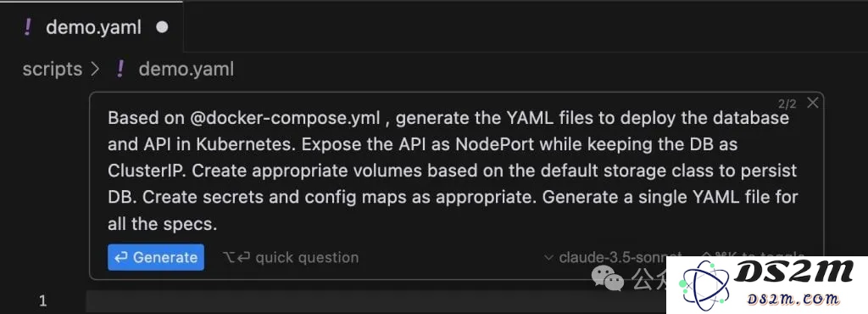The width and height of the screenshot is (868, 314).
Task: Click the Generate button
Action: click(156, 257)
